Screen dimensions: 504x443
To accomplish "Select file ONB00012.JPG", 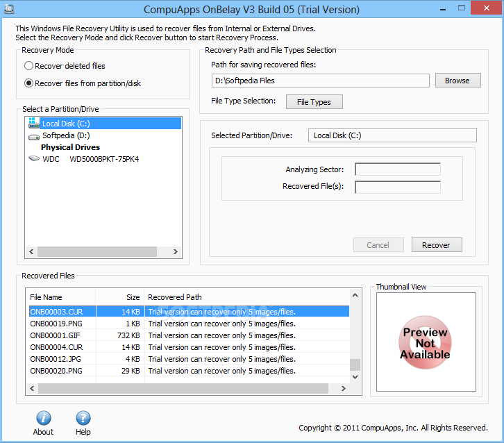I will coord(56,359).
